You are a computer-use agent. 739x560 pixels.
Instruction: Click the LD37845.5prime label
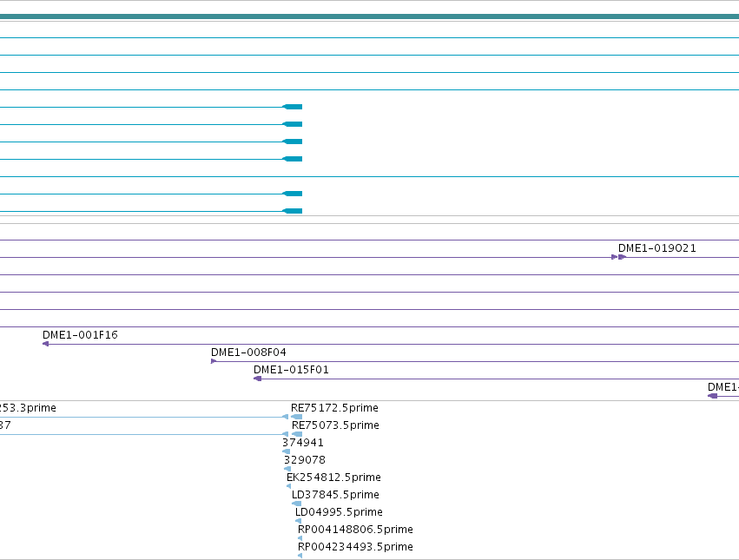pyautogui.click(x=335, y=495)
